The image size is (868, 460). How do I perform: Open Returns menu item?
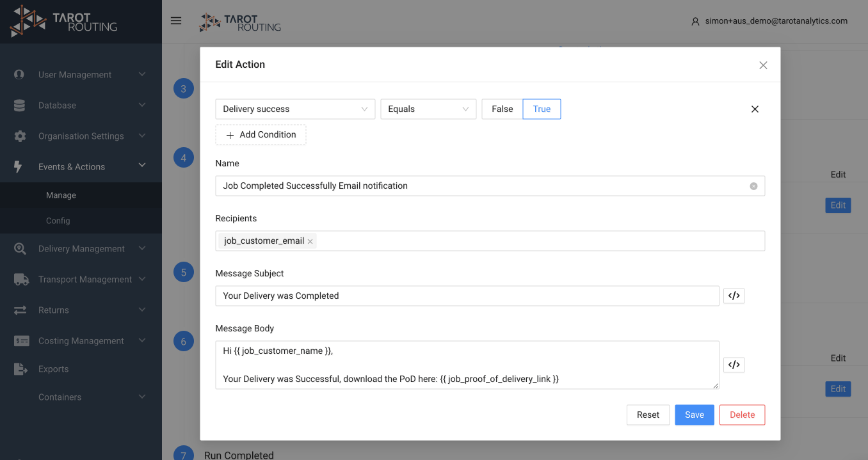(x=81, y=310)
